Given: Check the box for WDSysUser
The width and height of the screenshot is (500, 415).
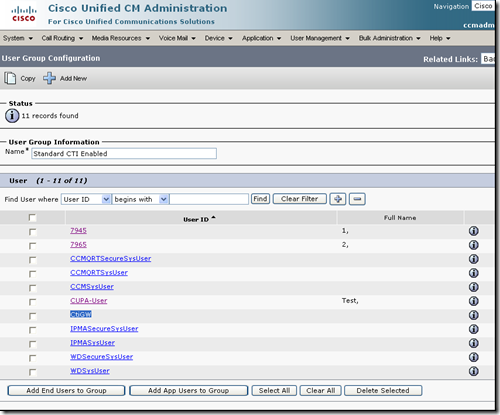Looking at the screenshot, I should tap(32, 372).
